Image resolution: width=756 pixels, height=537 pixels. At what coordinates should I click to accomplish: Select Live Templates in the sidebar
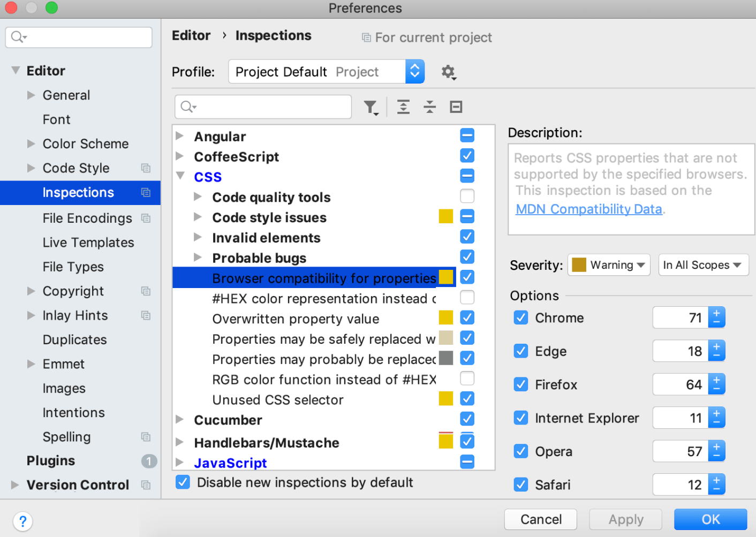pyautogui.click(x=88, y=242)
